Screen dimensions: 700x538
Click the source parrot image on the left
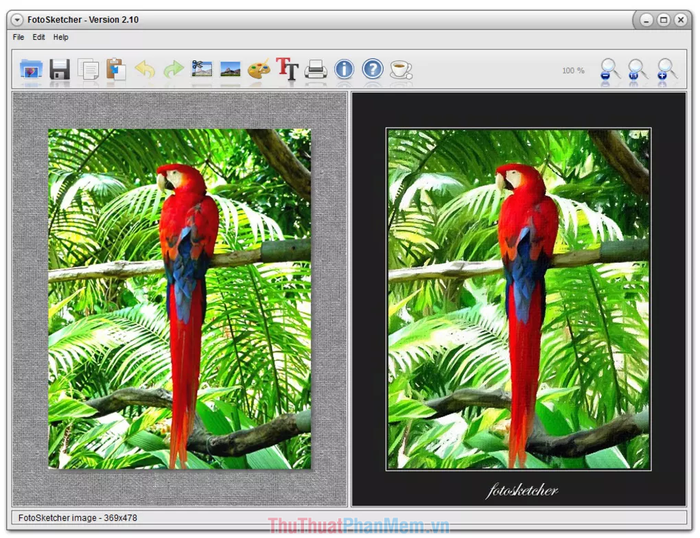[179, 299]
